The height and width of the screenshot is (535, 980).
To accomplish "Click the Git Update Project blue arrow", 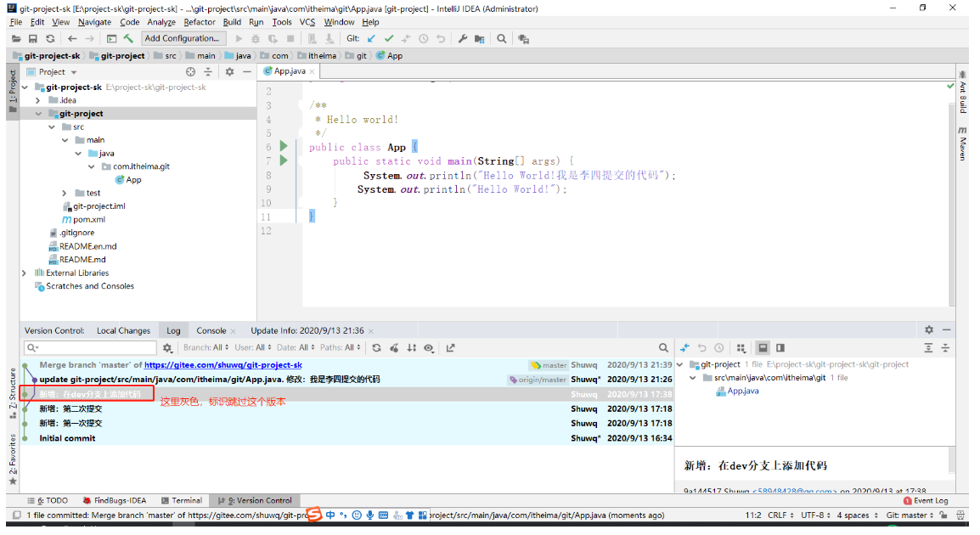I will [x=371, y=39].
